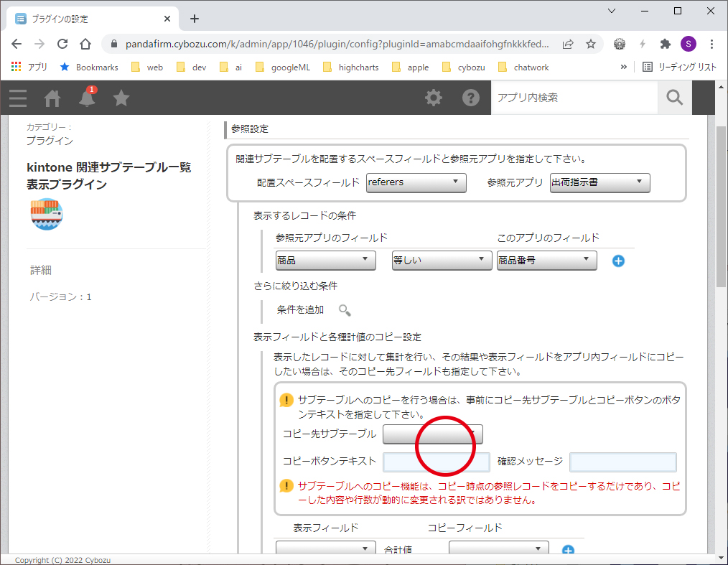Screen dimensions: 728x565
Task: Click the plugin ship icon image
Action: [x=47, y=214]
